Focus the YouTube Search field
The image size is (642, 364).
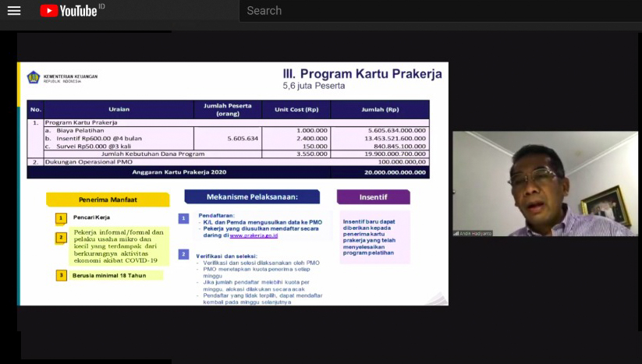(441, 11)
